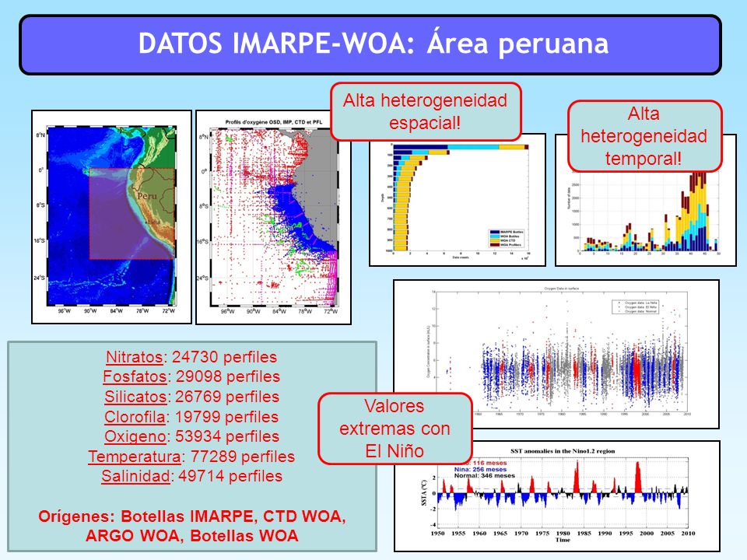Click the underlined word Oxigeno
The height and width of the screenshot is (560, 747).
click(135, 436)
